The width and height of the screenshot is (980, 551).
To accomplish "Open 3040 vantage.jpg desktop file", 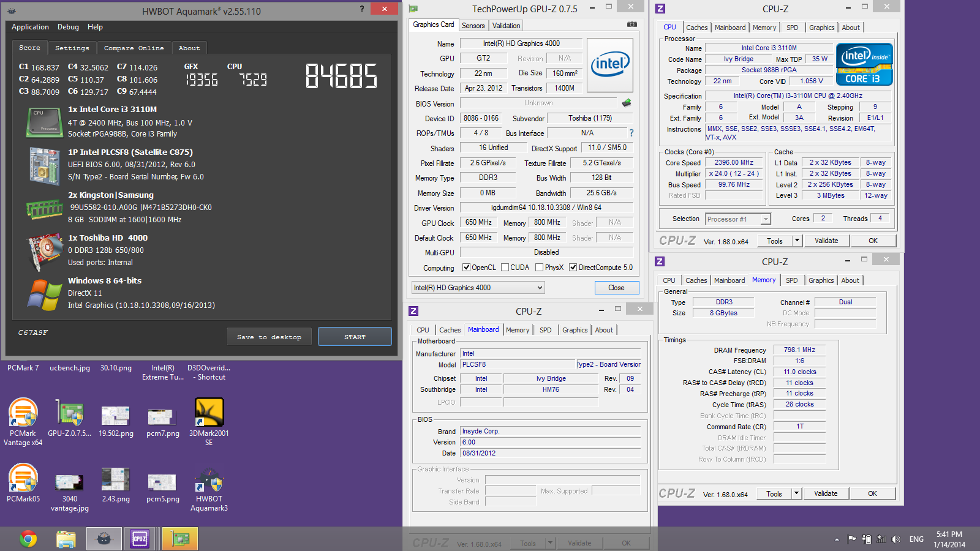I will pyautogui.click(x=69, y=492).
